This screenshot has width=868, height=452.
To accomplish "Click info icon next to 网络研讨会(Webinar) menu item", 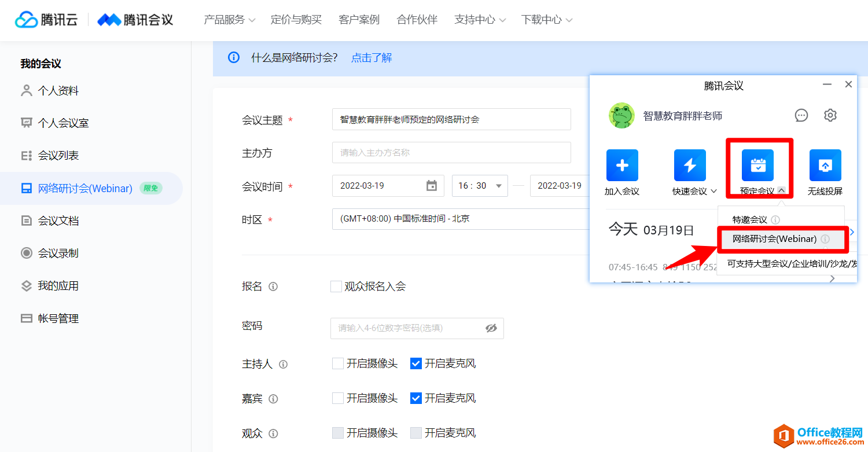I will click(x=825, y=239).
